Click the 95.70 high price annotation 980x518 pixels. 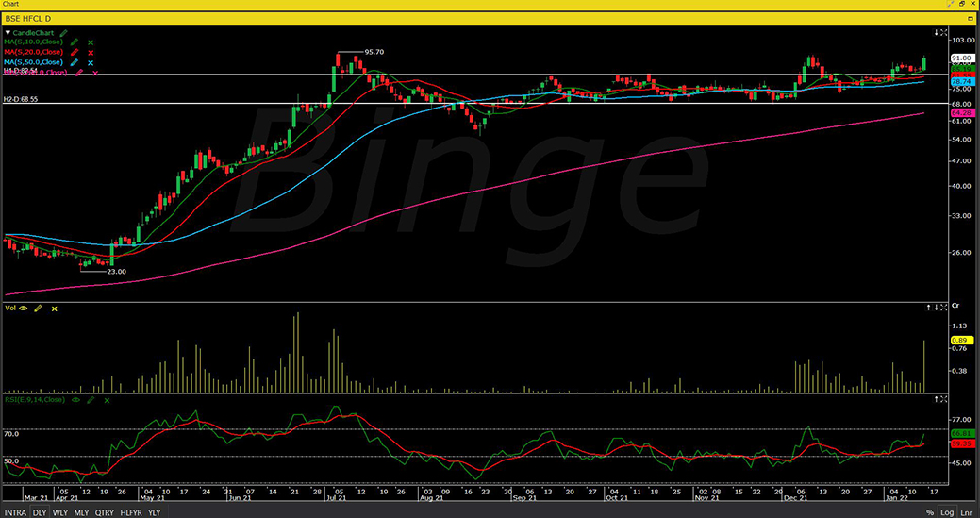[374, 52]
